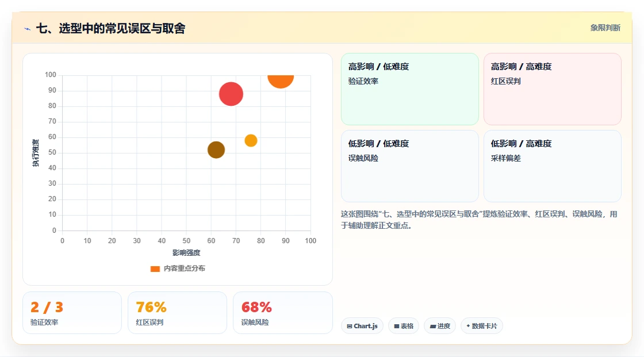Click the small blue icon before the title
The width and height of the screenshot is (644, 357).
pos(28,29)
